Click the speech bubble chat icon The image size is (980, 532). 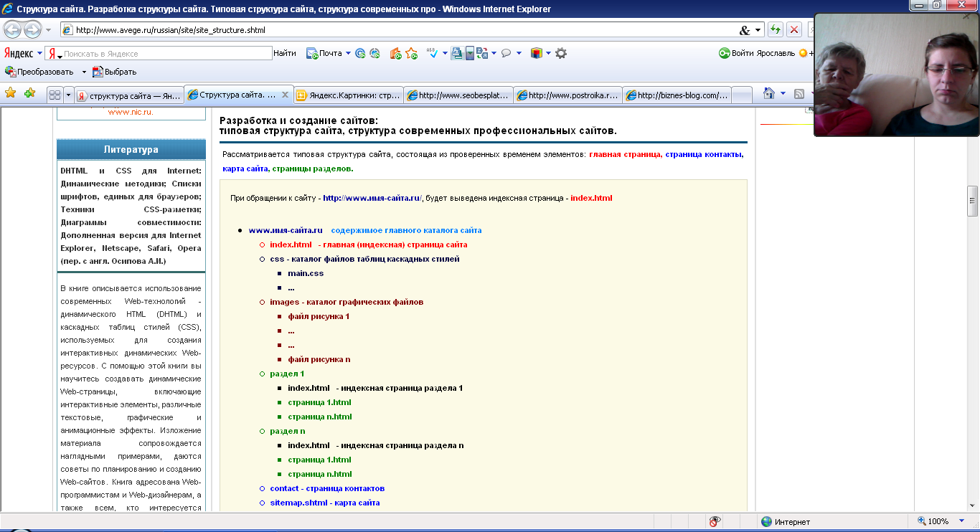[x=506, y=53]
